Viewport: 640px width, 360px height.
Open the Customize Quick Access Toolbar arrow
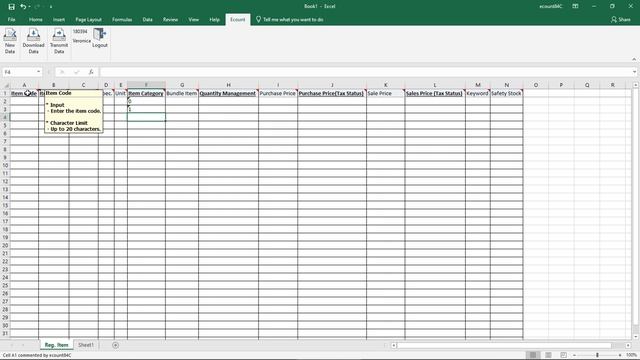[x=51, y=7]
